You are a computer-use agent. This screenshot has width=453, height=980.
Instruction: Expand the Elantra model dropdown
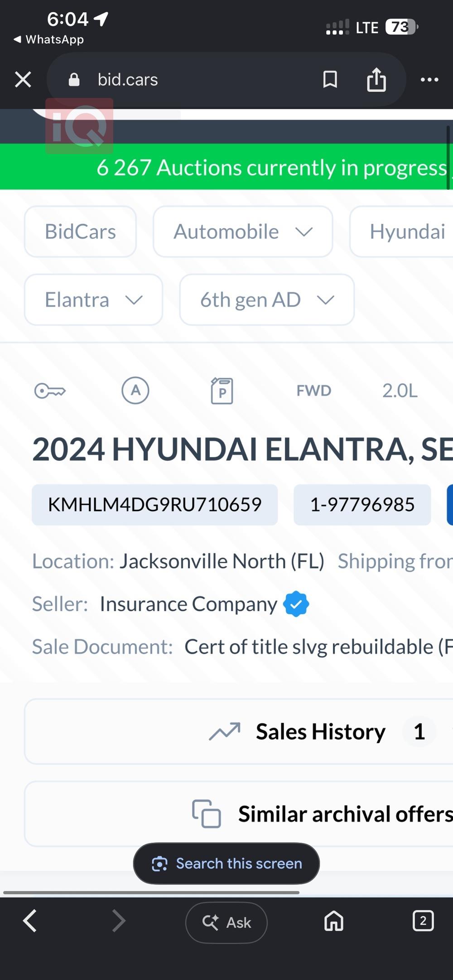93,299
